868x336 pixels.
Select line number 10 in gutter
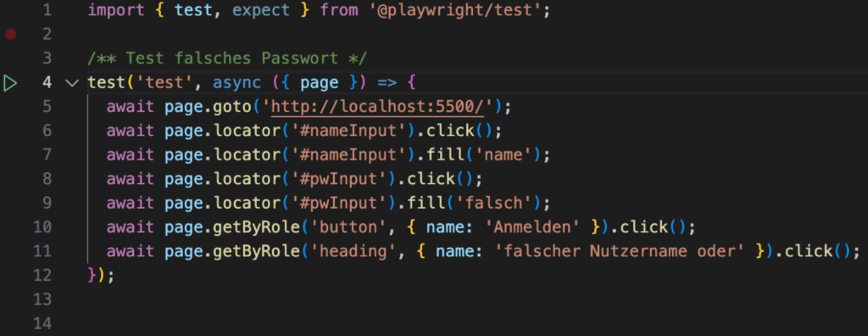pyautogui.click(x=42, y=227)
